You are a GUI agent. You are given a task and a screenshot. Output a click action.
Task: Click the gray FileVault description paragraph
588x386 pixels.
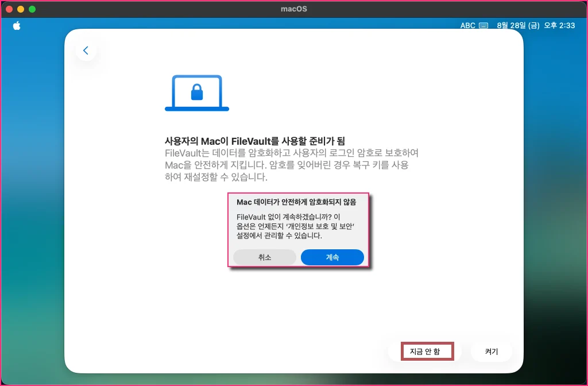click(292, 165)
